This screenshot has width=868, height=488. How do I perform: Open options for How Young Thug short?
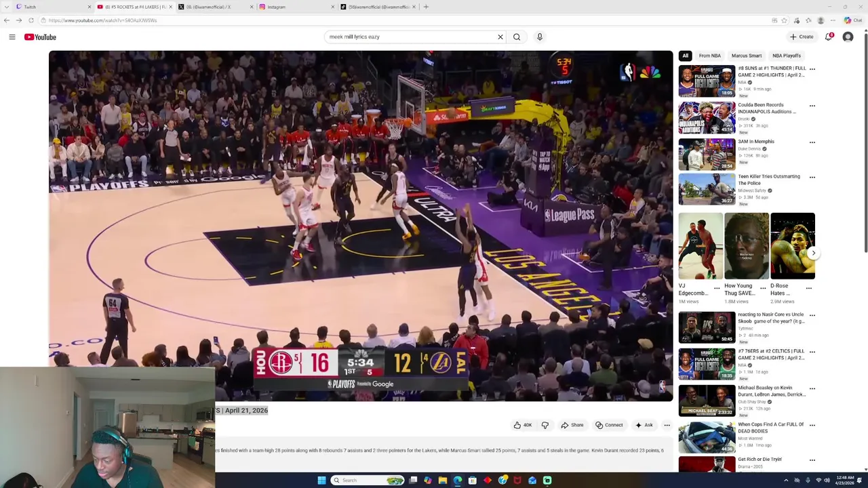click(x=763, y=288)
